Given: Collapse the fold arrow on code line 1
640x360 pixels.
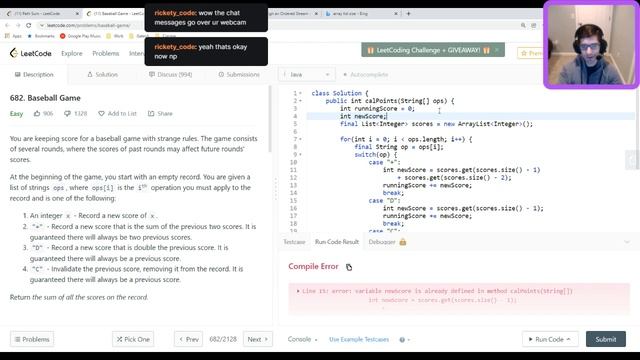Looking at the screenshot, I should point(300,93).
